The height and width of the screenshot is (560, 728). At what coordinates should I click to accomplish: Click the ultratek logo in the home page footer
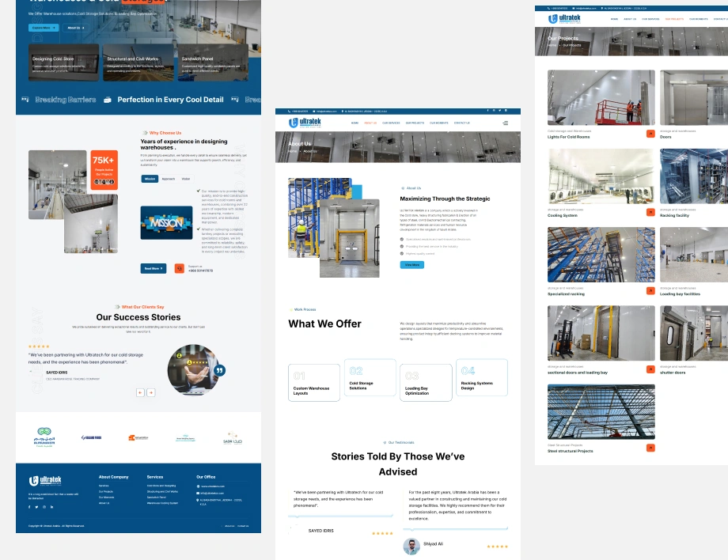click(x=45, y=481)
